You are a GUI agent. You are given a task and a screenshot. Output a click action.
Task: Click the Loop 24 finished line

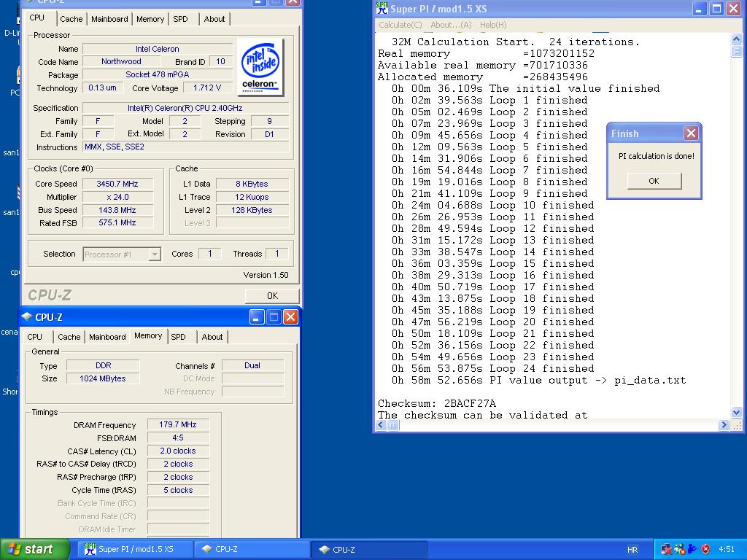coord(492,368)
